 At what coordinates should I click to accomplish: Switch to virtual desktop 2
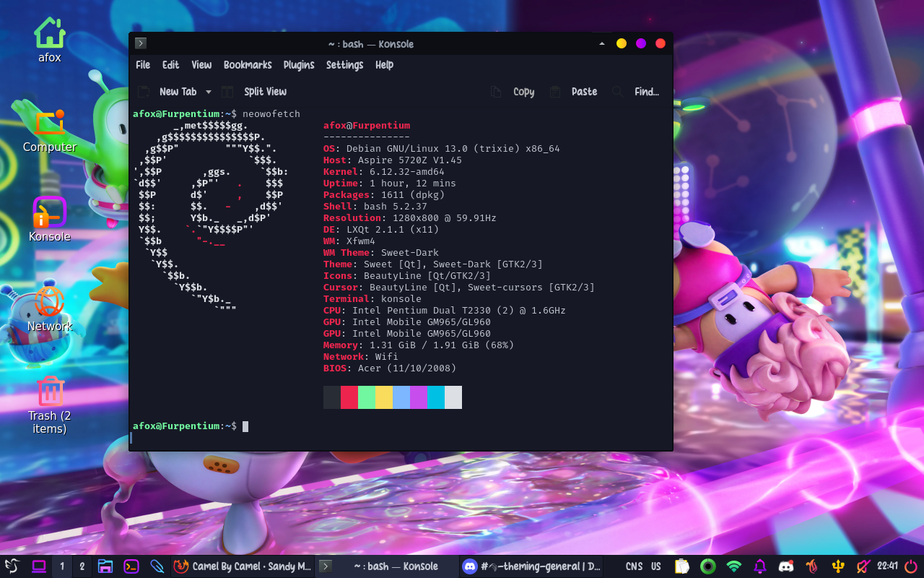coord(82,566)
